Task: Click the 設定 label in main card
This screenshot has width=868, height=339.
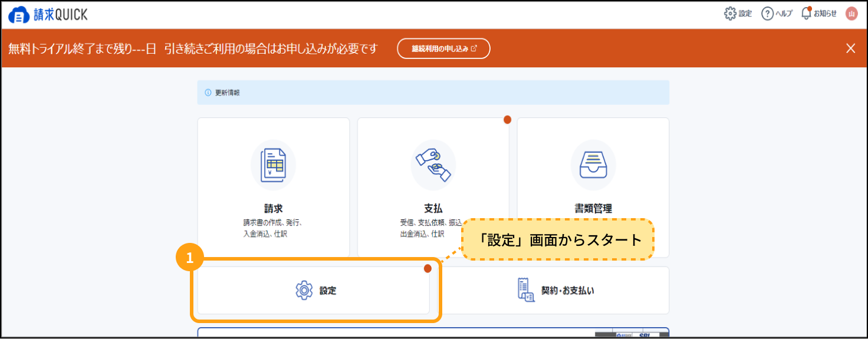Action: click(328, 291)
